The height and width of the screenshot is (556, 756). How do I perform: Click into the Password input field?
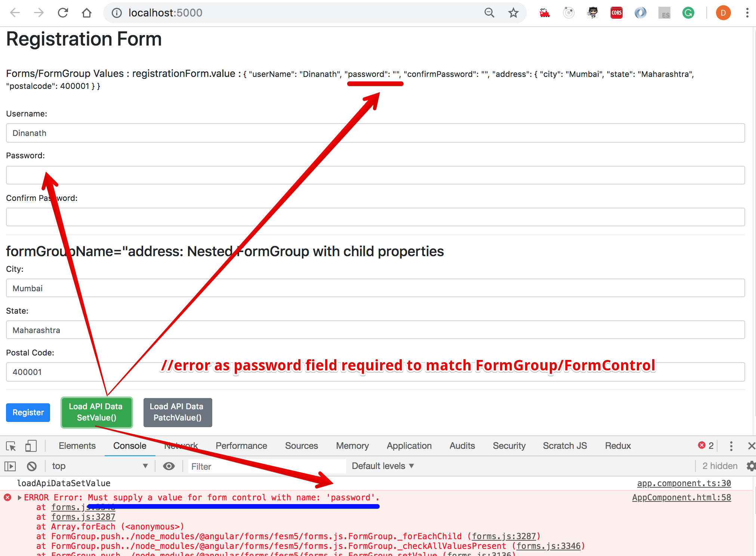[x=375, y=175]
